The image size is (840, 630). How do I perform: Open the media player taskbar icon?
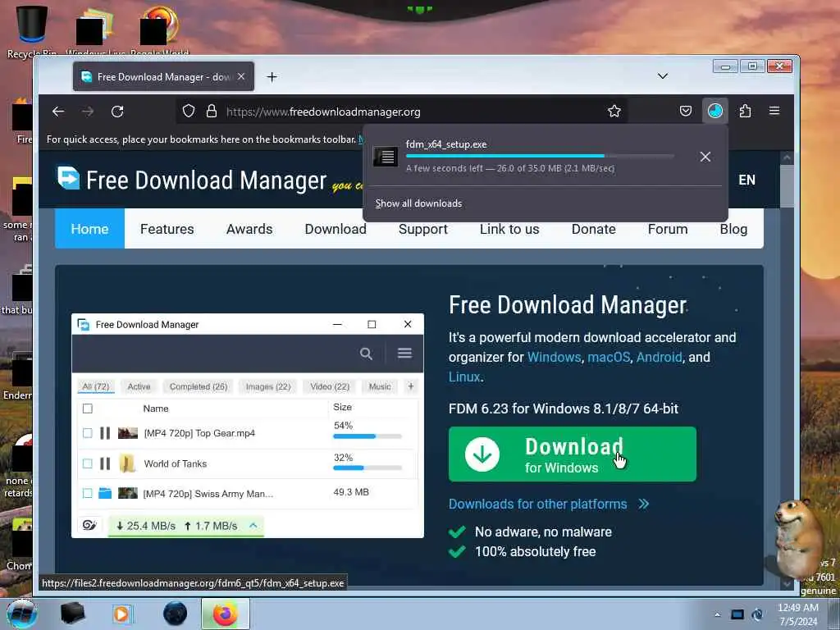pyautogui.click(x=121, y=614)
